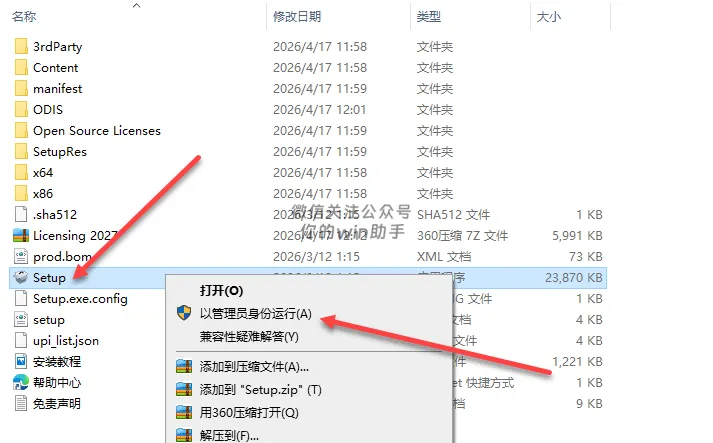Image resolution: width=713 pixels, height=443 pixels.
Task: Click the Licensing 2027 archive icon
Action: pos(21,236)
